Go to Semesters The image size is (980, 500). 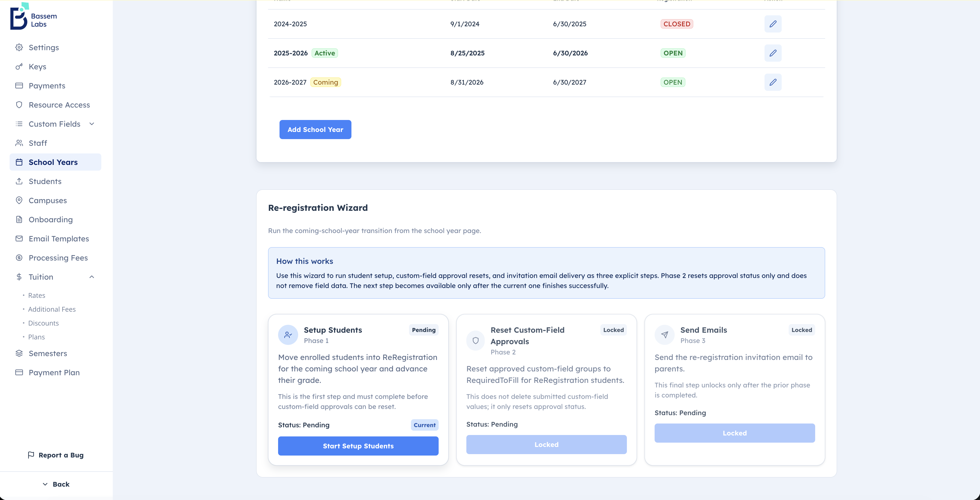(x=55, y=353)
